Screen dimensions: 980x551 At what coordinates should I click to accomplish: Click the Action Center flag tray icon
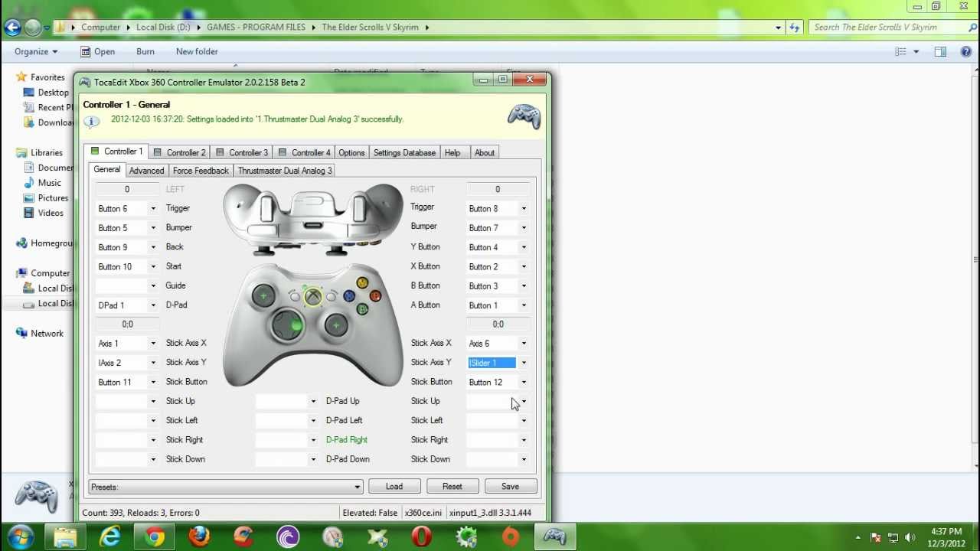click(x=876, y=537)
